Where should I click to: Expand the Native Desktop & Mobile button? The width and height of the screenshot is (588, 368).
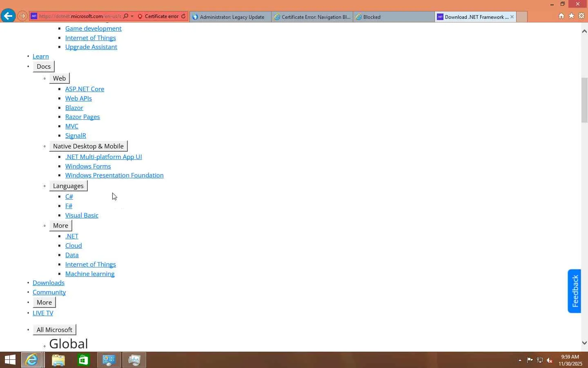tap(88, 146)
